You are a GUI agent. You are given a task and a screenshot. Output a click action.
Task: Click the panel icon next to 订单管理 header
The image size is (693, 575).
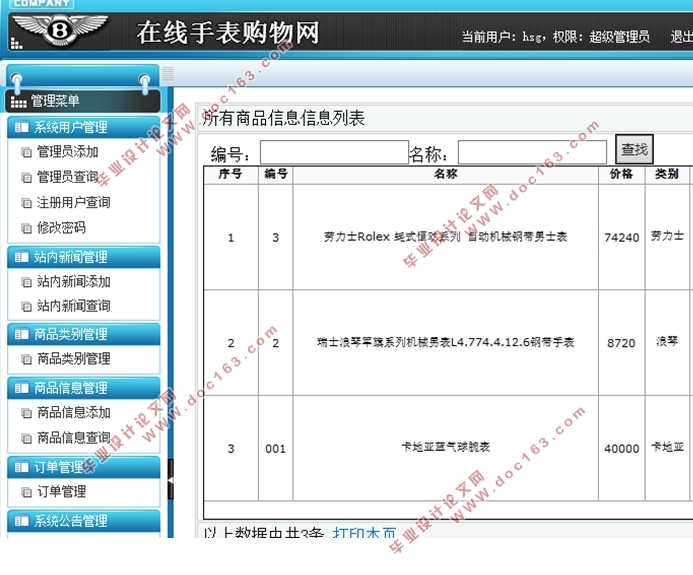point(22,467)
